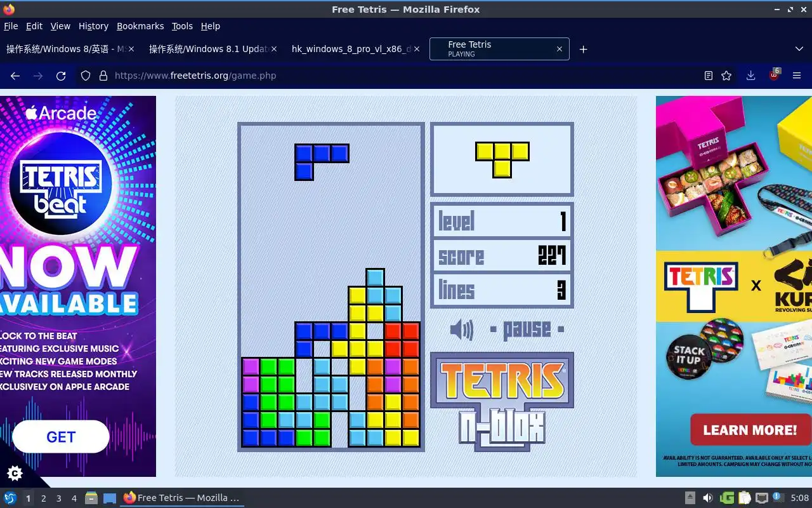Go forward to the next page

(x=38, y=76)
